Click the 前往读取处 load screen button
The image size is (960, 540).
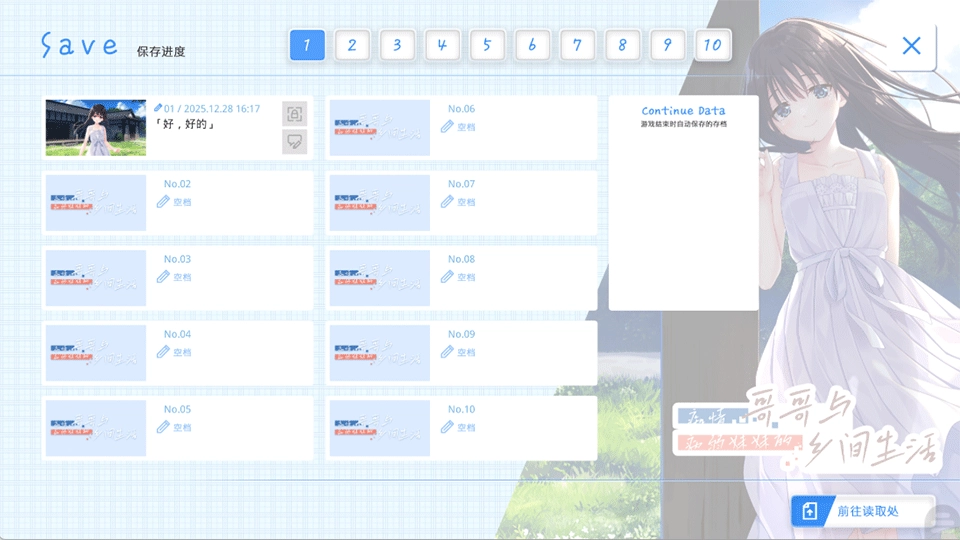click(863, 511)
